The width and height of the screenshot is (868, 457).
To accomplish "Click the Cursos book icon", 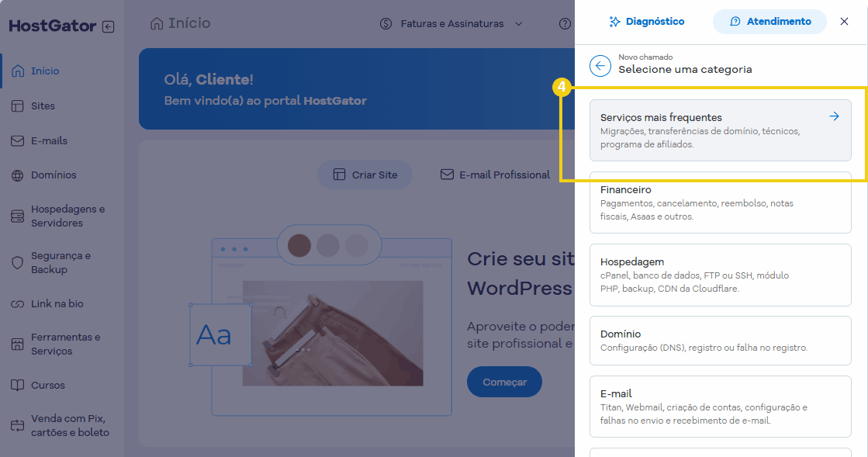I will 18,385.
